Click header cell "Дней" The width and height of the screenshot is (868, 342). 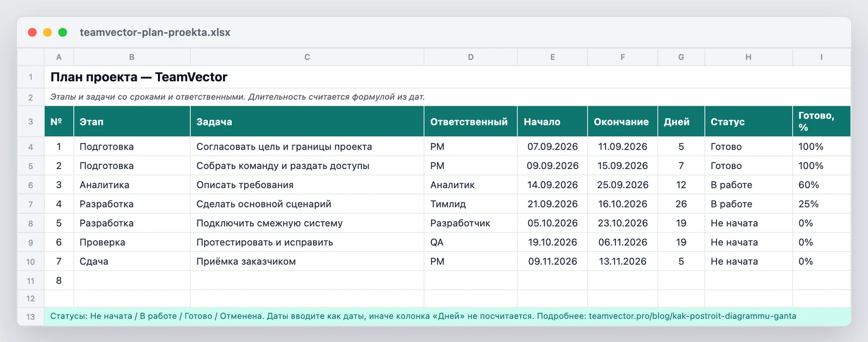681,121
